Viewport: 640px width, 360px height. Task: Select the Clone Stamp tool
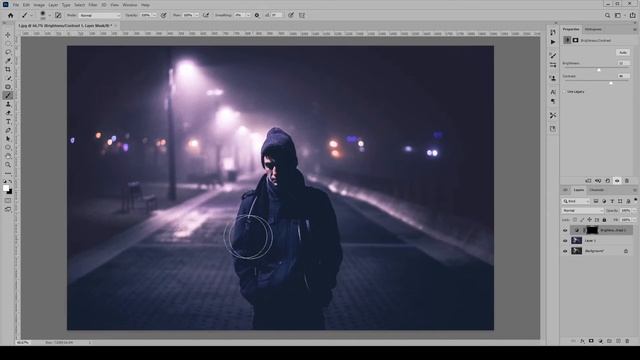coord(8,104)
